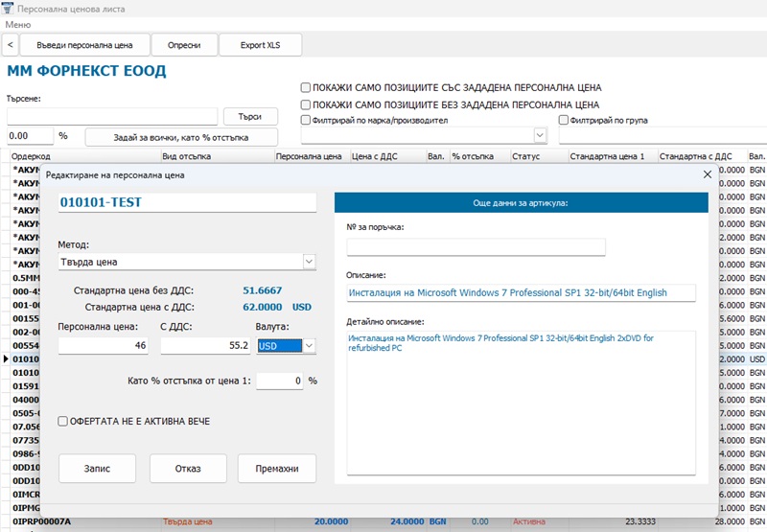Click the app icon in title bar
The image size is (767, 532).
click(x=8, y=9)
